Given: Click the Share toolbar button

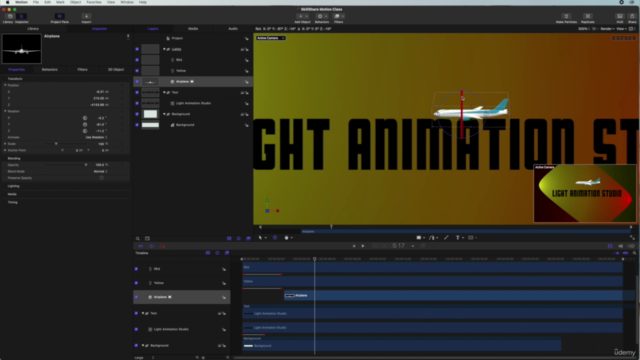Looking at the screenshot, I should pos(632,17).
